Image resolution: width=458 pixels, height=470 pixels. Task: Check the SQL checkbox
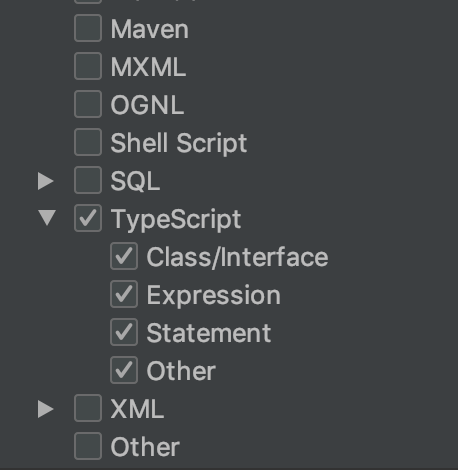coord(88,180)
